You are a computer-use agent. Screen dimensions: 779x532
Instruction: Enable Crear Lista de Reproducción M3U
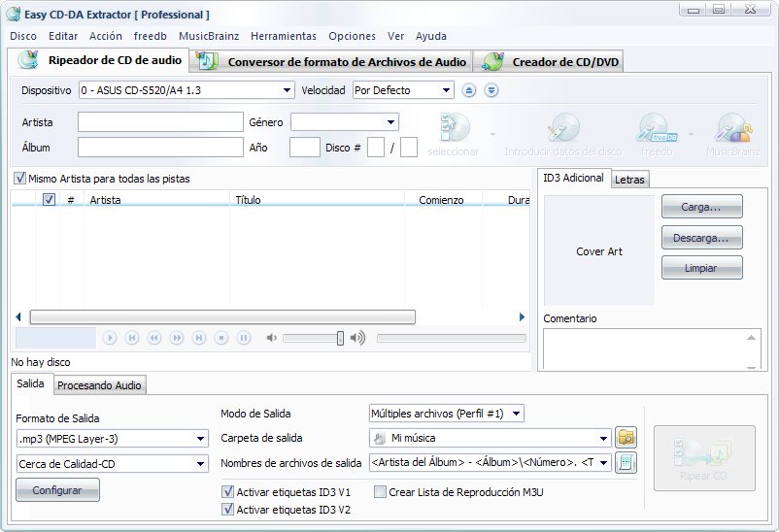pyautogui.click(x=381, y=492)
